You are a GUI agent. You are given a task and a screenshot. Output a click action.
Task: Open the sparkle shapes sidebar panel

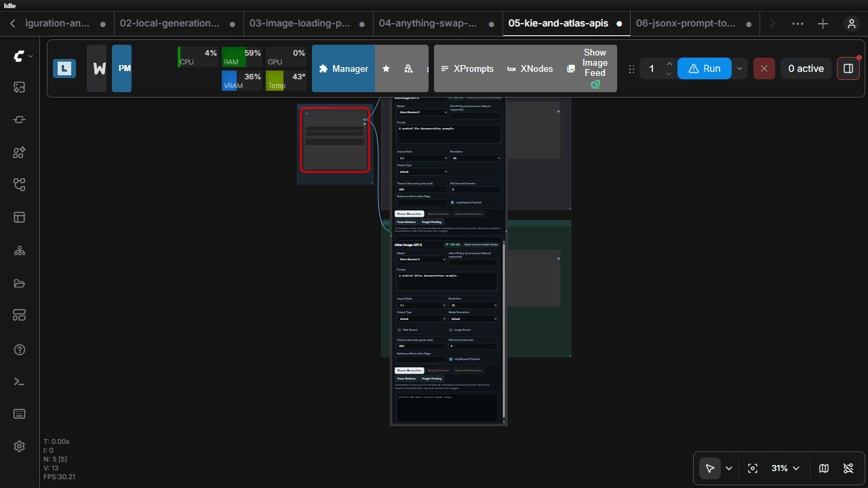[19, 152]
